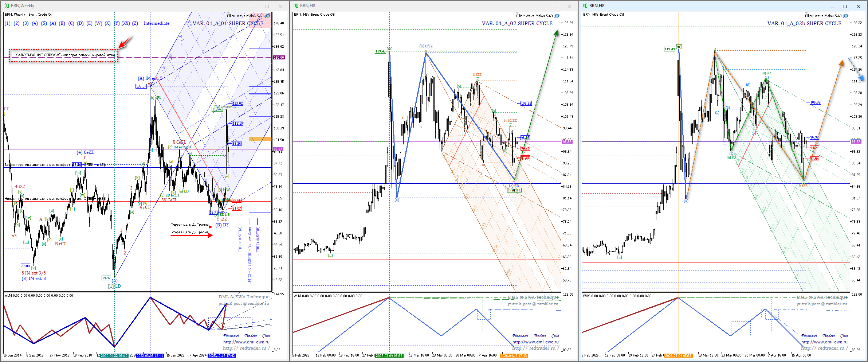This screenshot has height=362, width=868.
Task: Click the purple 150.00 price level tag
Action: pyautogui.click(x=279, y=58)
